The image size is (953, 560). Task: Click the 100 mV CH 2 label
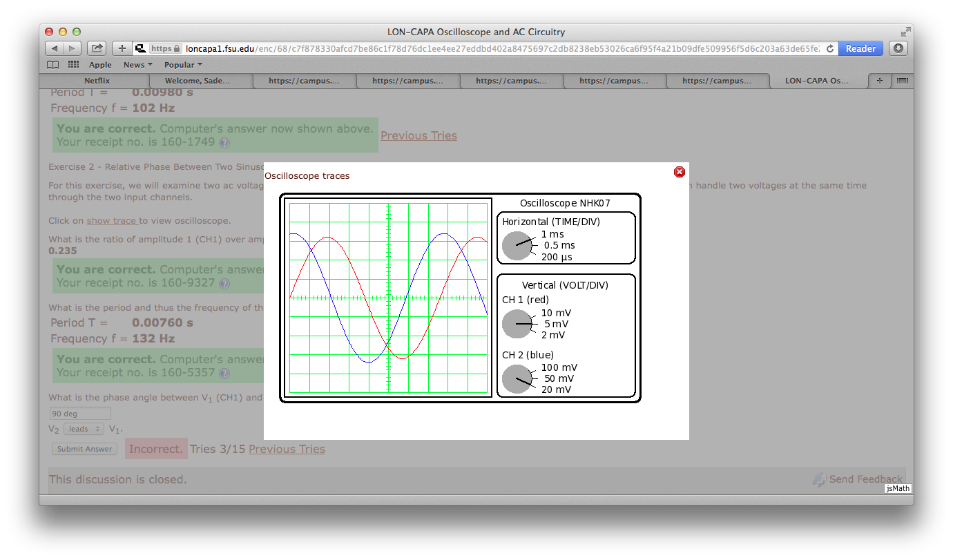click(x=559, y=367)
